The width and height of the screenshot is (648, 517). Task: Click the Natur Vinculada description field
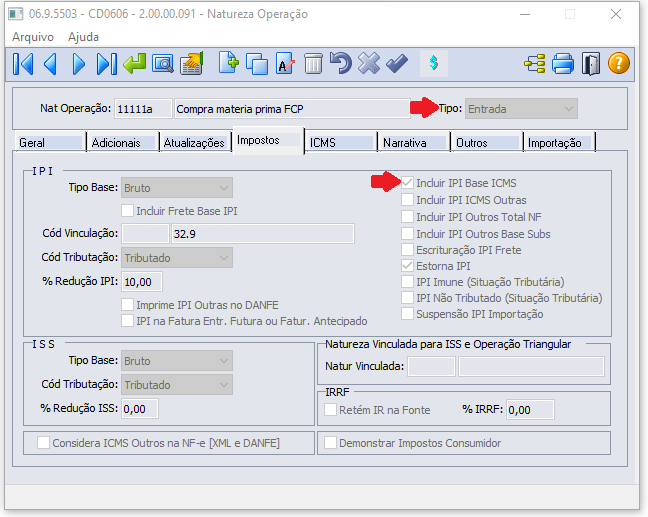(531, 366)
